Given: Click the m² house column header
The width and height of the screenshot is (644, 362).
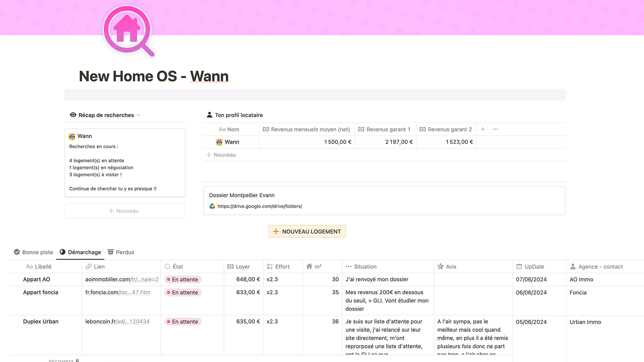Looking at the screenshot, I should [x=314, y=267].
